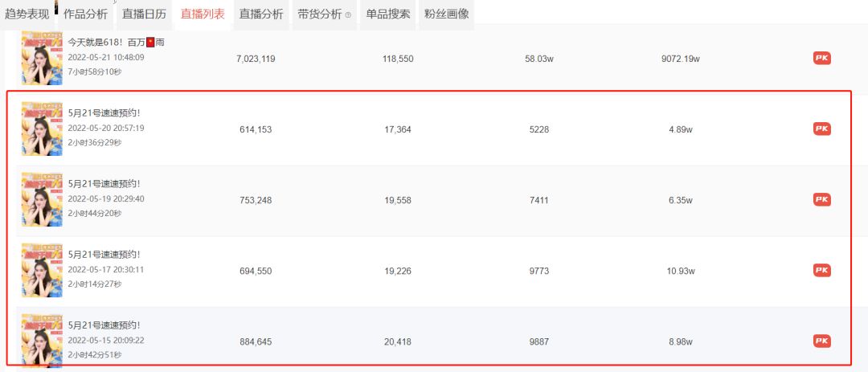868x372 pixels.
Task: Click the info icon beside 带货分析
Action: [348, 14]
